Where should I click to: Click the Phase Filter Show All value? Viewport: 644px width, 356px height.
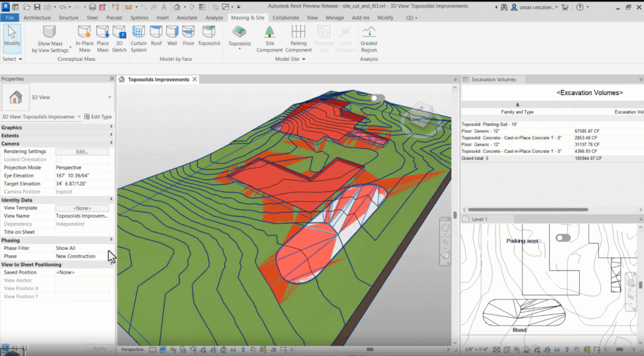82,248
